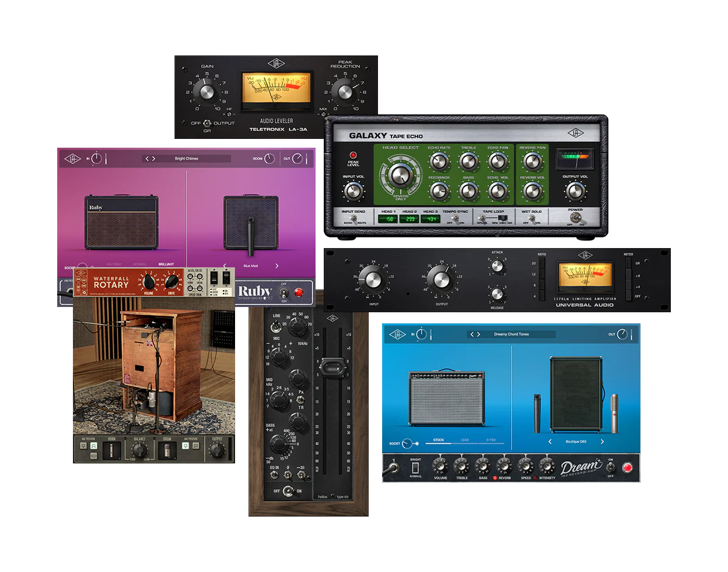Click the UA logo on the LA-3A leveler
This screenshot has height=572, width=728.
[x=276, y=63]
